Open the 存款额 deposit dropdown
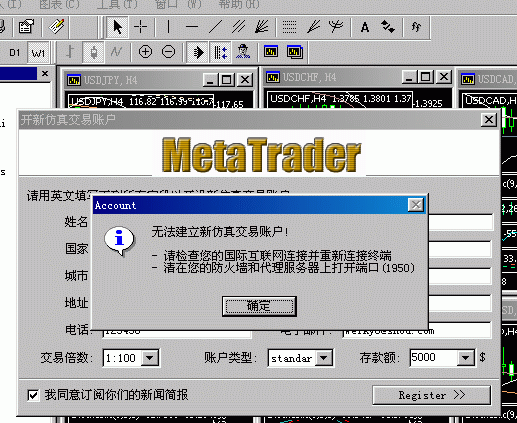Image resolution: width=517 pixels, height=423 pixels. click(465, 358)
